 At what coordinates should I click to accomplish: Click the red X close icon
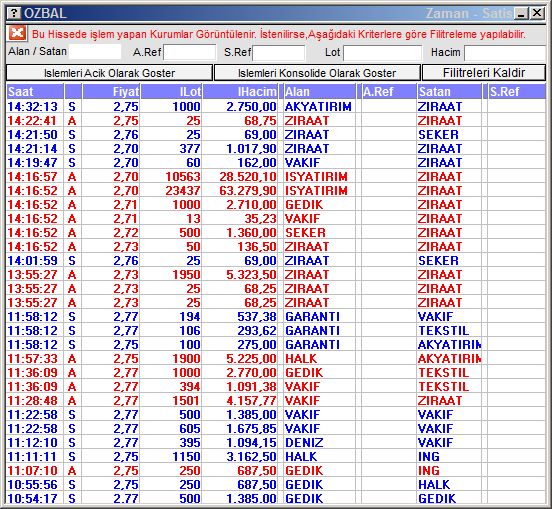click(x=17, y=33)
